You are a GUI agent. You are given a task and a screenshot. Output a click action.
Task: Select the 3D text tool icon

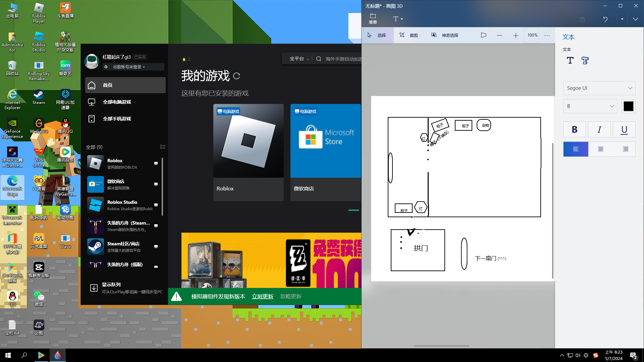pos(585,61)
